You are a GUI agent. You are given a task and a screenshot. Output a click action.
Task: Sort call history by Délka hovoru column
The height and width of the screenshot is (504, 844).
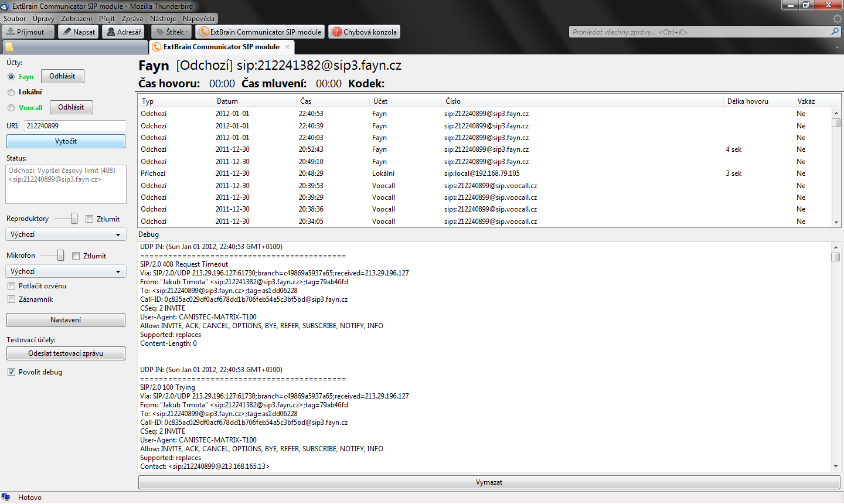click(x=759, y=101)
